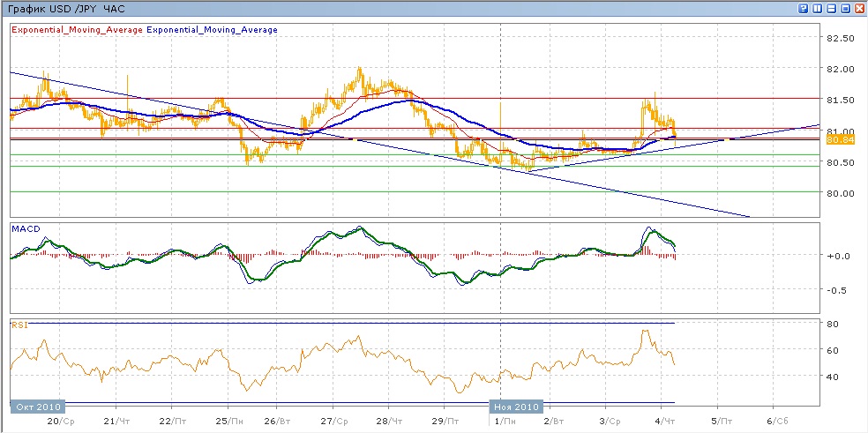Open the help question mark icon
868x433 pixels.
pos(804,8)
